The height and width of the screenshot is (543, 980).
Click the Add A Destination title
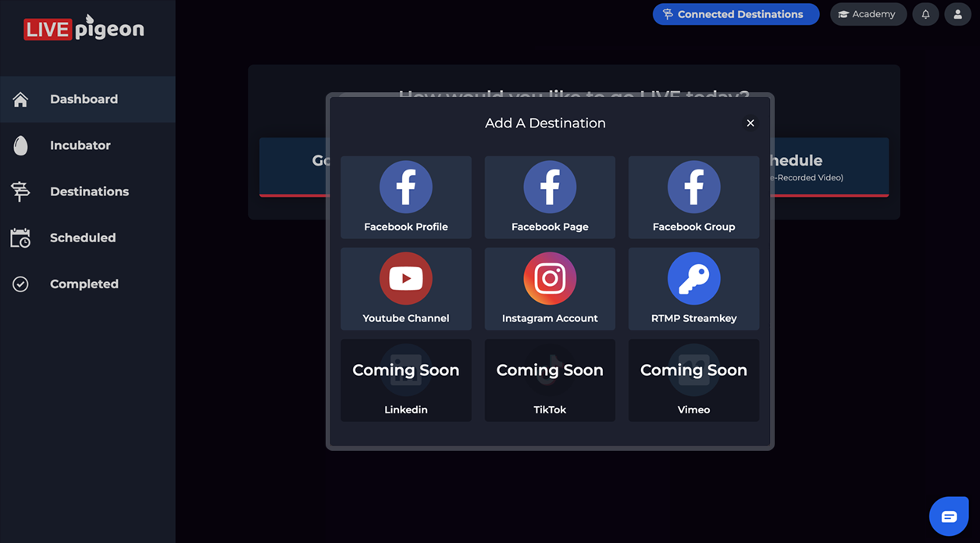click(545, 123)
